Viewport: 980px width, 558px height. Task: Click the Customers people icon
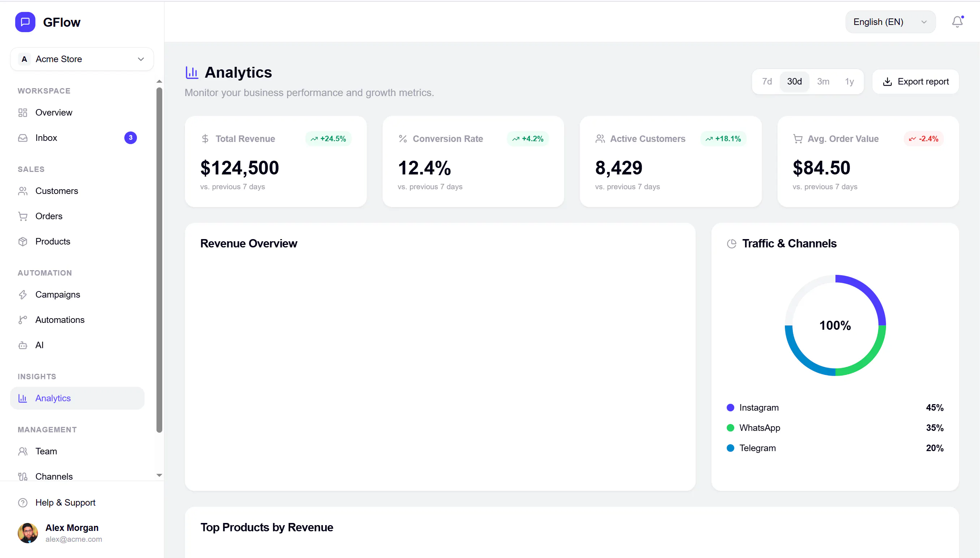tap(23, 191)
